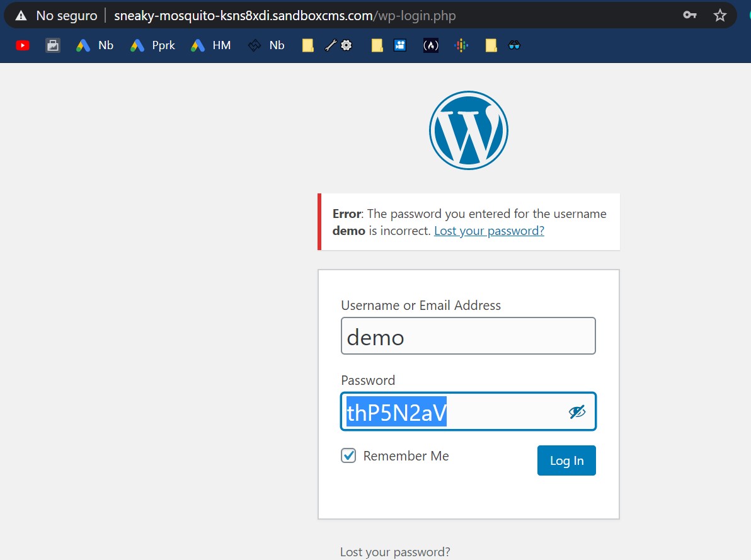The height and width of the screenshot is (560, 751).
Task: Click the 'Username or Email Address' label
Action: coord(421,305)
